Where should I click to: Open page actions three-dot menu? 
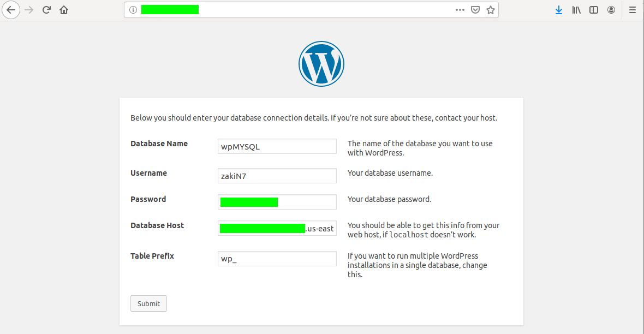(460, 10)
